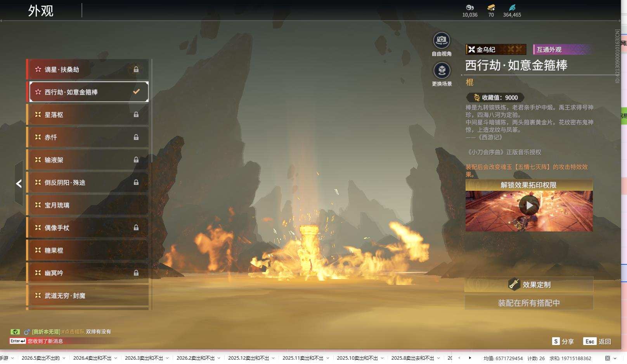Switch to sheet tab 2026.5卖出不出的
This screenshot has width=627, height=364.
(41, 358)
